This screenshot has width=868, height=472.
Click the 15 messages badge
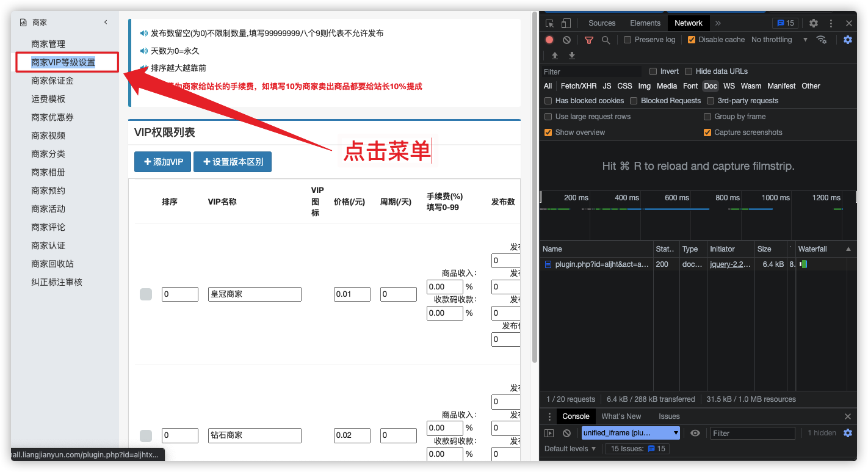tap(785, 23)
